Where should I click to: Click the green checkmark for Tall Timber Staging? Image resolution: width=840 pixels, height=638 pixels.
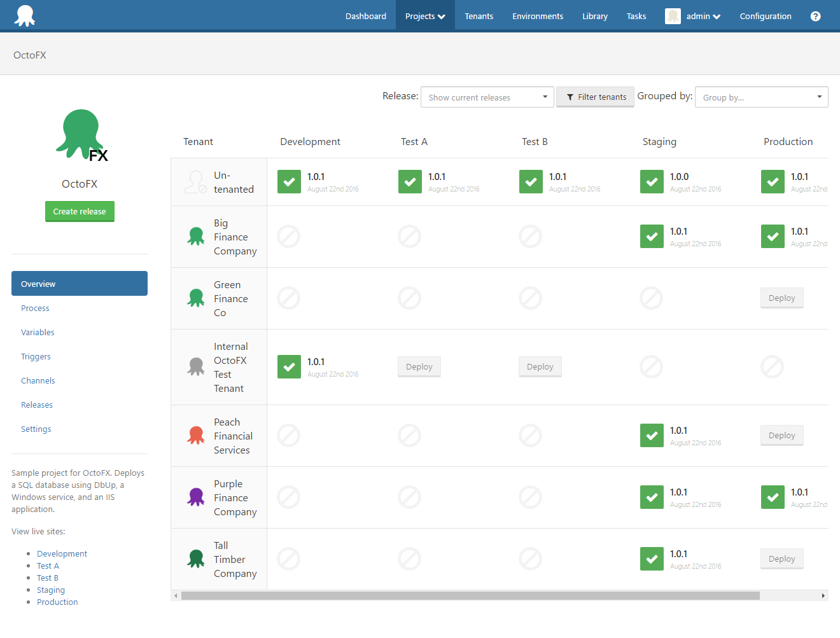coord(652,558)
